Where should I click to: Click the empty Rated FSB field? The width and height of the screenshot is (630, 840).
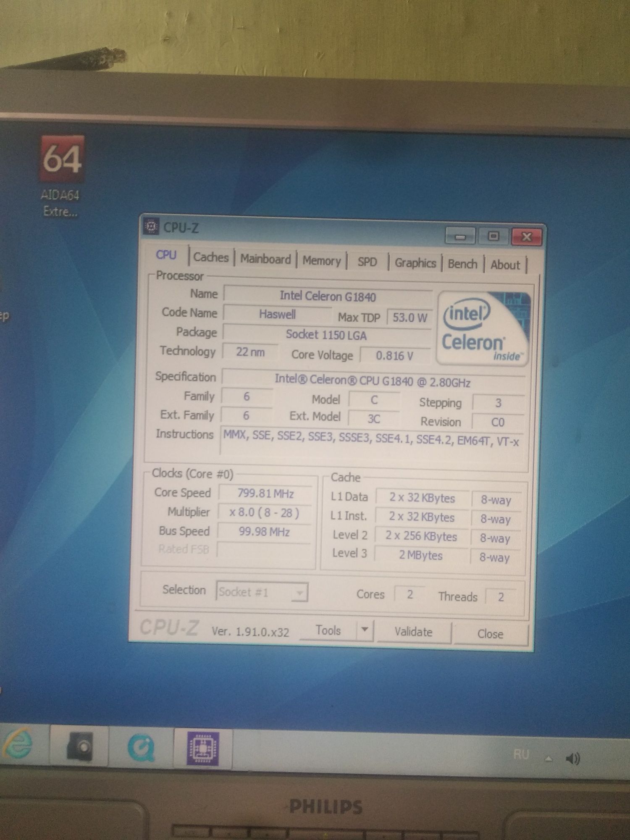click(x=264, y=549)
